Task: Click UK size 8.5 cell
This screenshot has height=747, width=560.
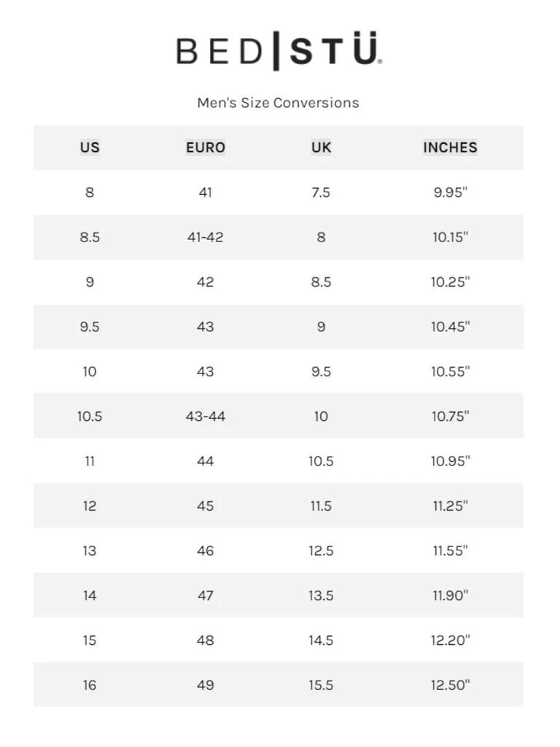Action: (x=321, y=282)
